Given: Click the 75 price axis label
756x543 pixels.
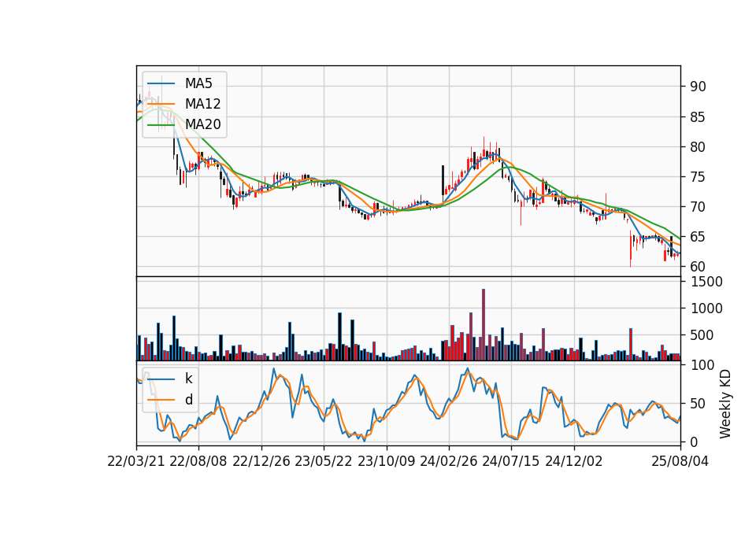Looking at the screenshot, I should click(698, 177).
